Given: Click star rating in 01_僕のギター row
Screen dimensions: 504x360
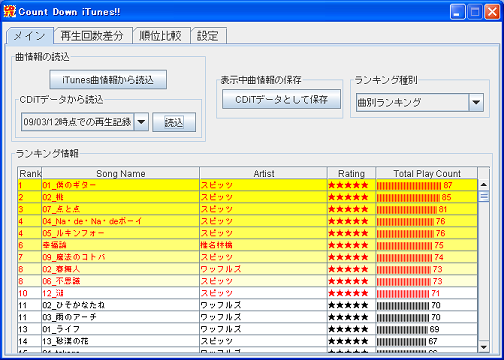Looking at the screenshot, I should (x=348, y=185).
